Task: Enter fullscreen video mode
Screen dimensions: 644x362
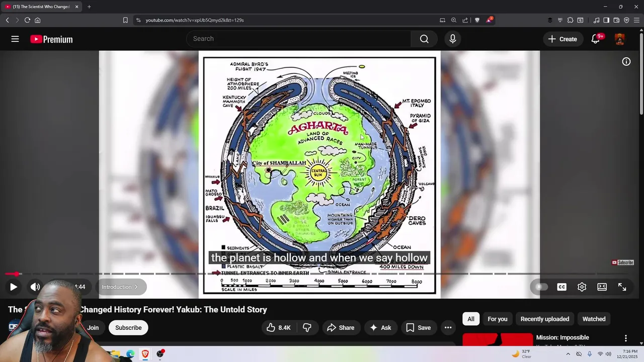Action: pos(622,287)
